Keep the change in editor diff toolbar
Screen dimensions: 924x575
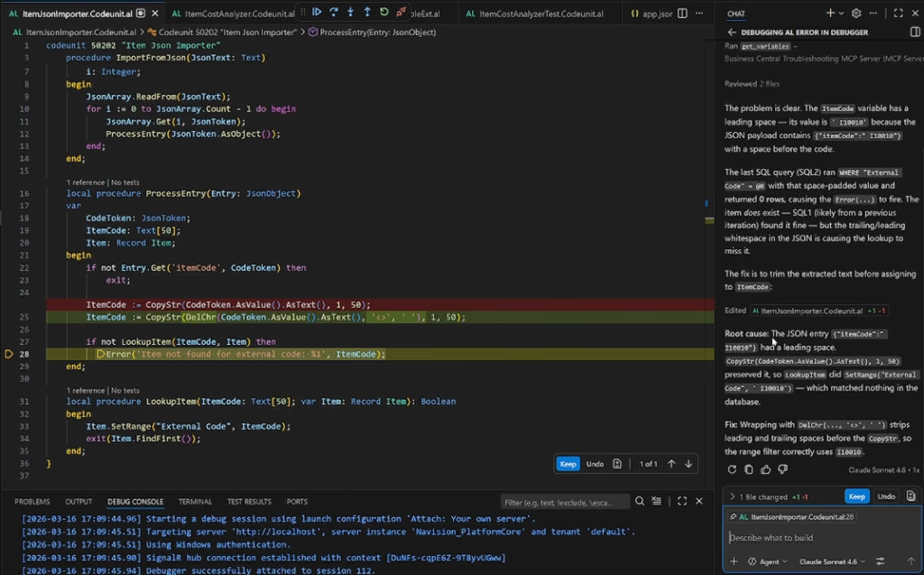pyautogui.click(x=568, y=464)
